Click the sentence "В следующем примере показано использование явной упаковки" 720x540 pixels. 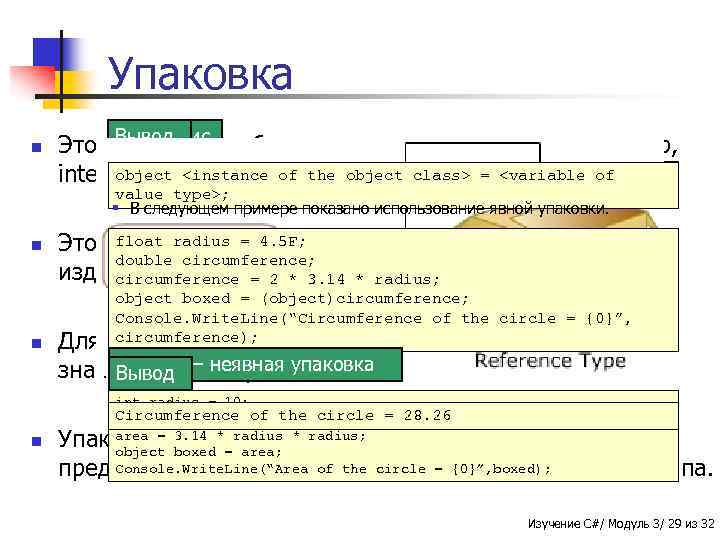[x=369, y=208]
